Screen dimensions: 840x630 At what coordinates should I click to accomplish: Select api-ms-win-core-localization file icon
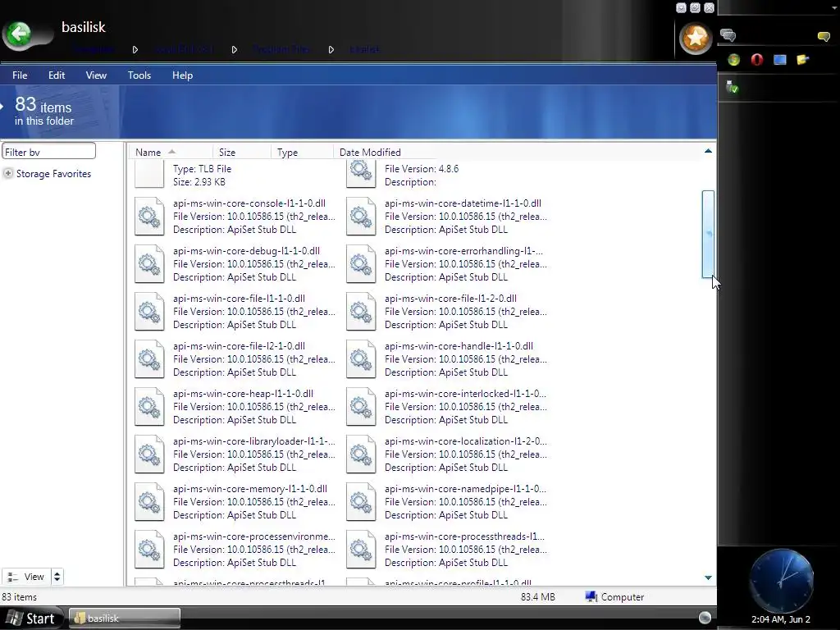361,454
